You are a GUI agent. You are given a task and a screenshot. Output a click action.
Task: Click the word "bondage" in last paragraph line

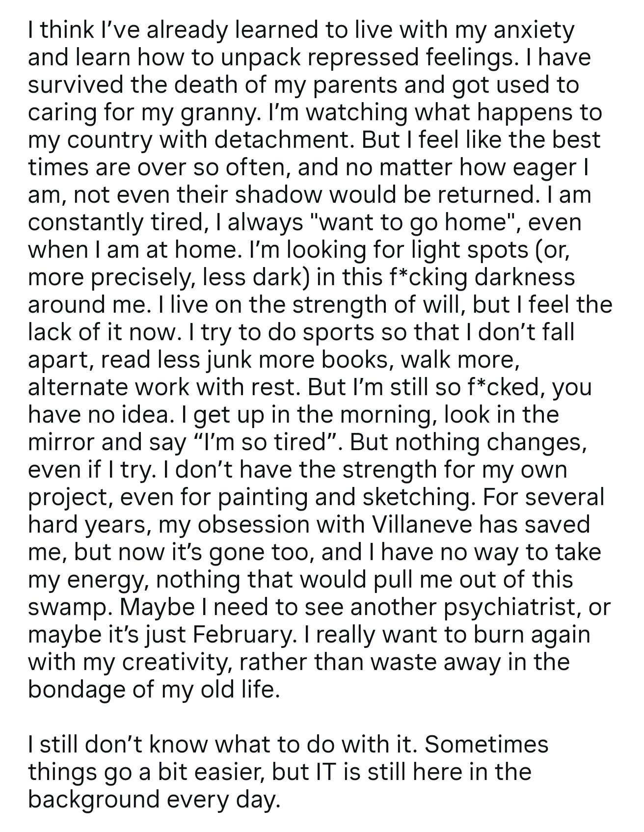[76, 690]
